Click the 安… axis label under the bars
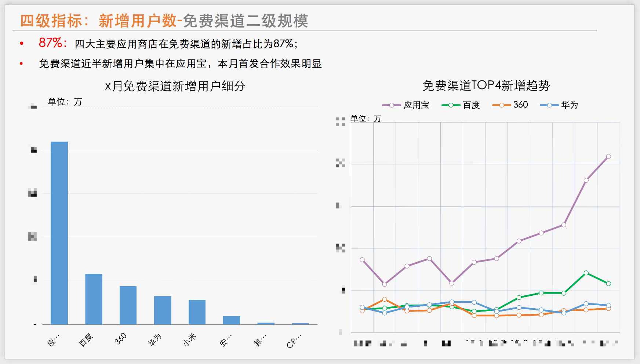Screen dimensions: 640x364 coord(225,341)
